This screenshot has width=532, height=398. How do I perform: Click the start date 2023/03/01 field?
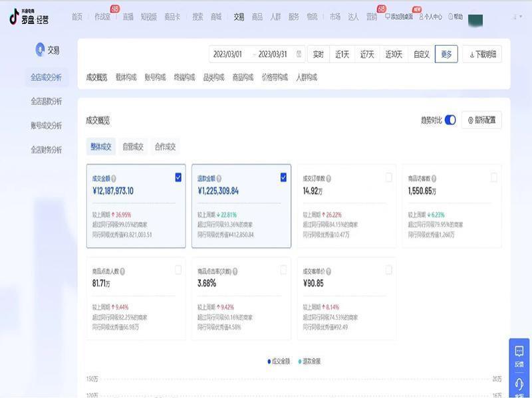(x=227, y=54)
